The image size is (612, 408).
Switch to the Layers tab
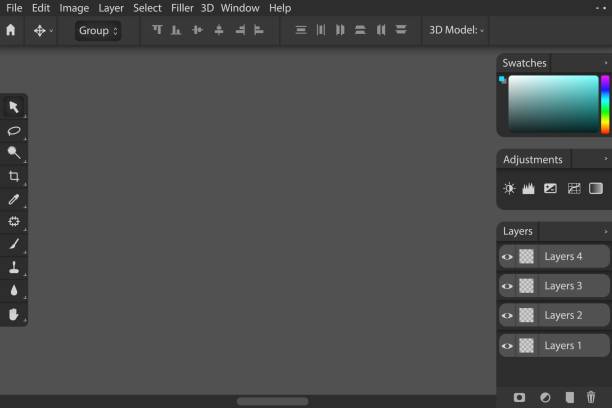coord(518,231)
